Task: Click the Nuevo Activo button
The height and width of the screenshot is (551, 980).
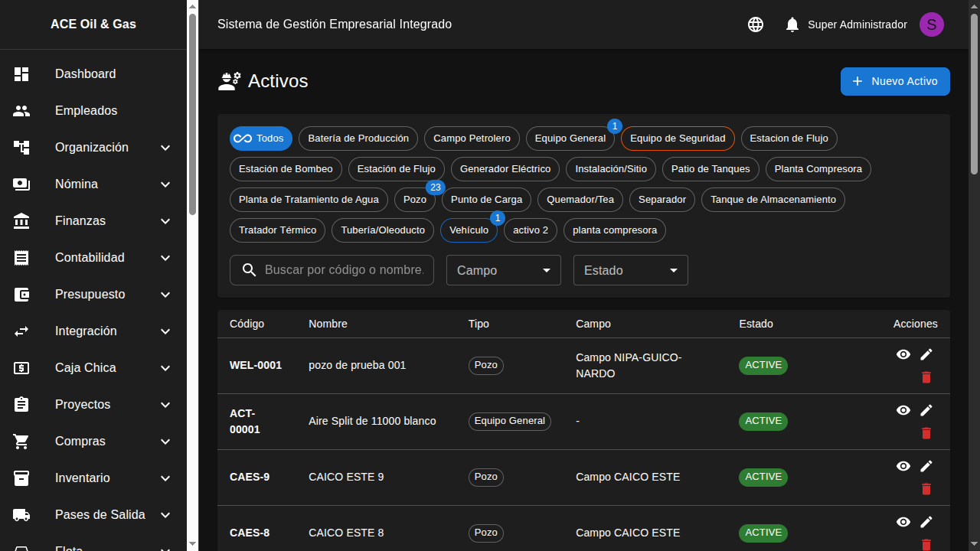Action: (894, 82)
